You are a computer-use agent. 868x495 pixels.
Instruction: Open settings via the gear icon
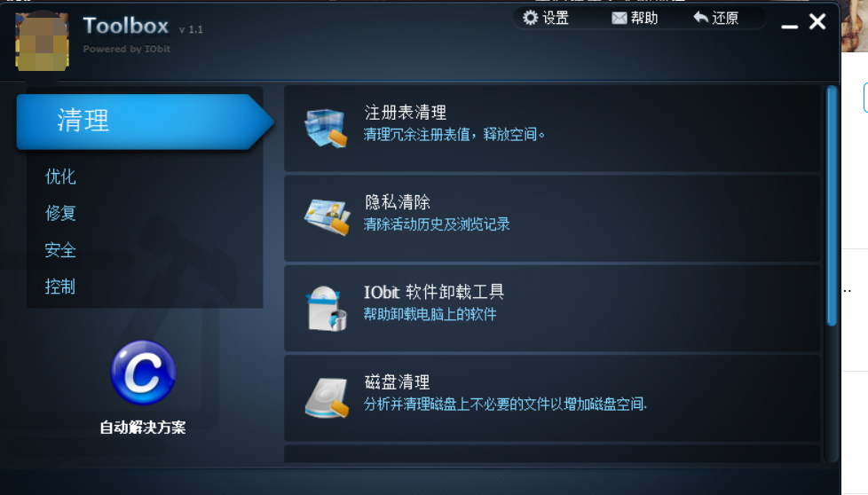click(x=531, y=18)
